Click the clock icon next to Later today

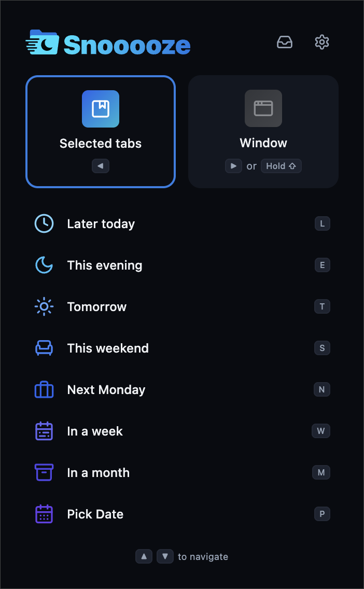[44, 223]
